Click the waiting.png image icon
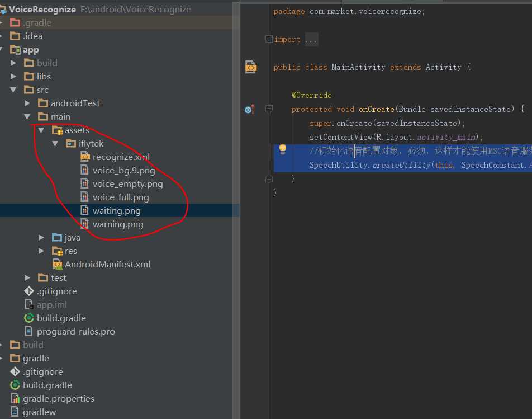532x419 pixels. point(85,210)
